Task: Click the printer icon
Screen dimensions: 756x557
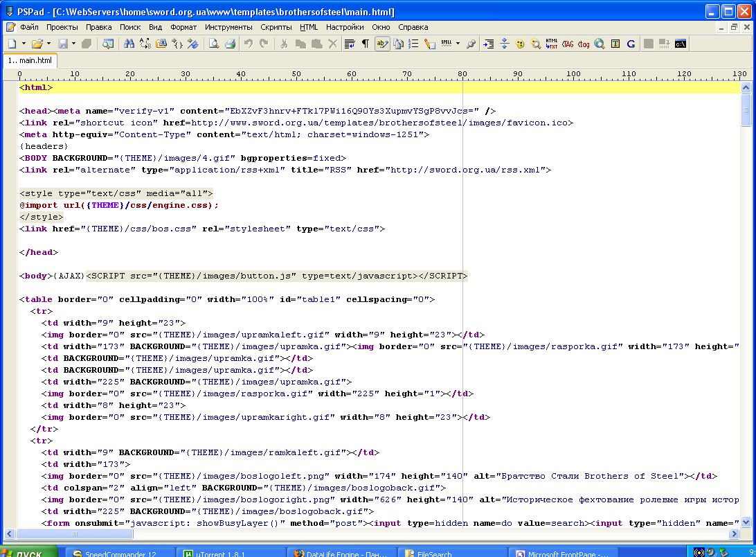Action: point(231,44)
